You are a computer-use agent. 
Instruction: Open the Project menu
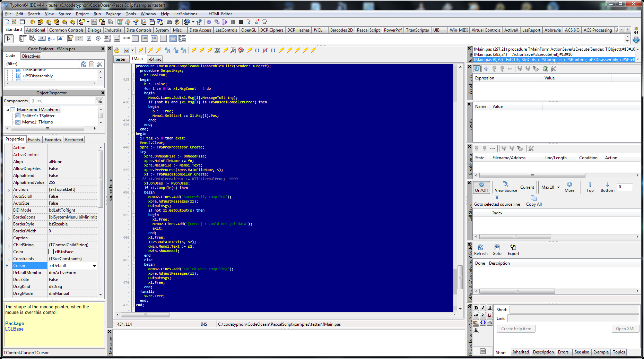[82, 14]
